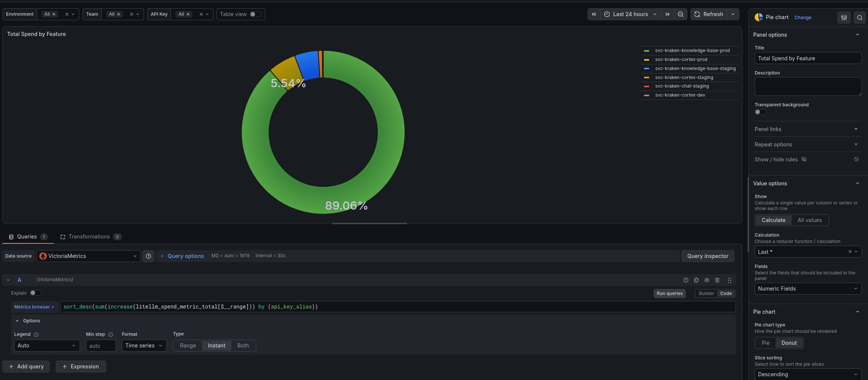
Task: Open Format Time series dropdown
Action: (x=144, y=346)
